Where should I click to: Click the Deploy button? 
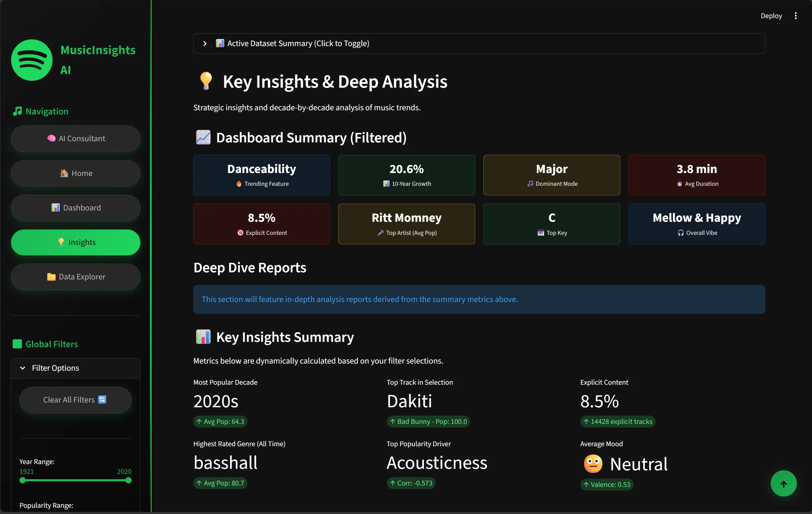point(771,15)
